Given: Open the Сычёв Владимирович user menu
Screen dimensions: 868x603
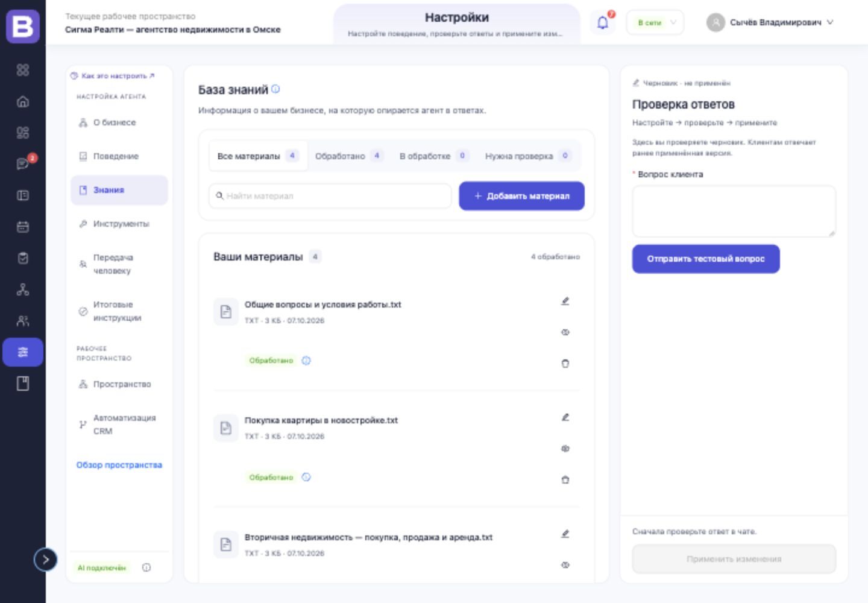Looking at the screenshot, I should 770,23.
